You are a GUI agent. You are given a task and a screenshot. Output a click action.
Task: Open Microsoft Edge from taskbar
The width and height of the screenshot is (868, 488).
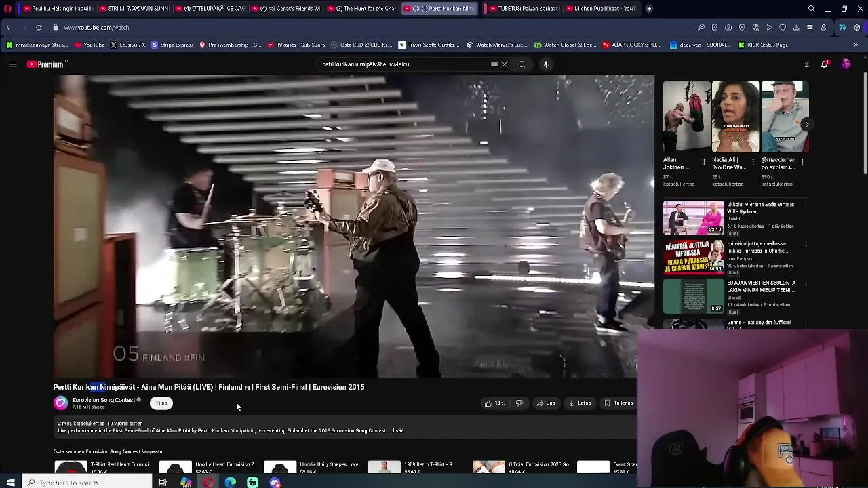coord(231,483)
